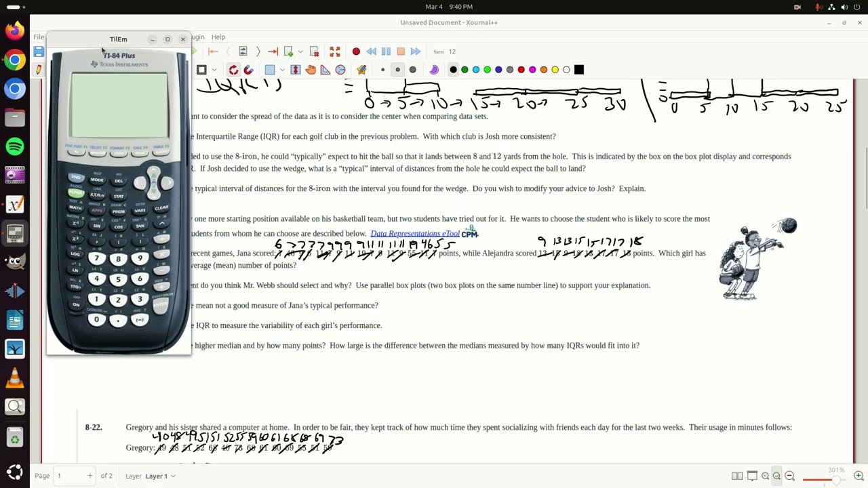Open the File menu in Xournal++
This screenshot has width=868, height=488.
[x=39, y=37]
